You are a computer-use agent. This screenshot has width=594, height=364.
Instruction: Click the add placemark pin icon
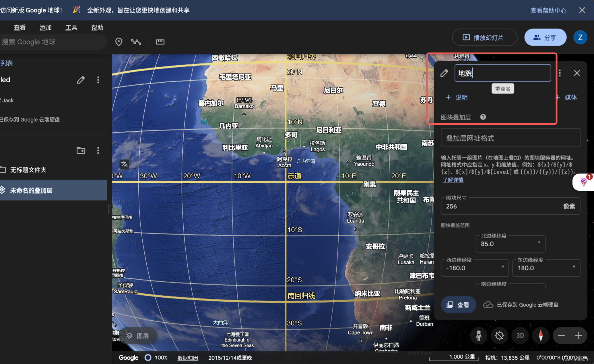pyautogui.click(x=119, y=42)
